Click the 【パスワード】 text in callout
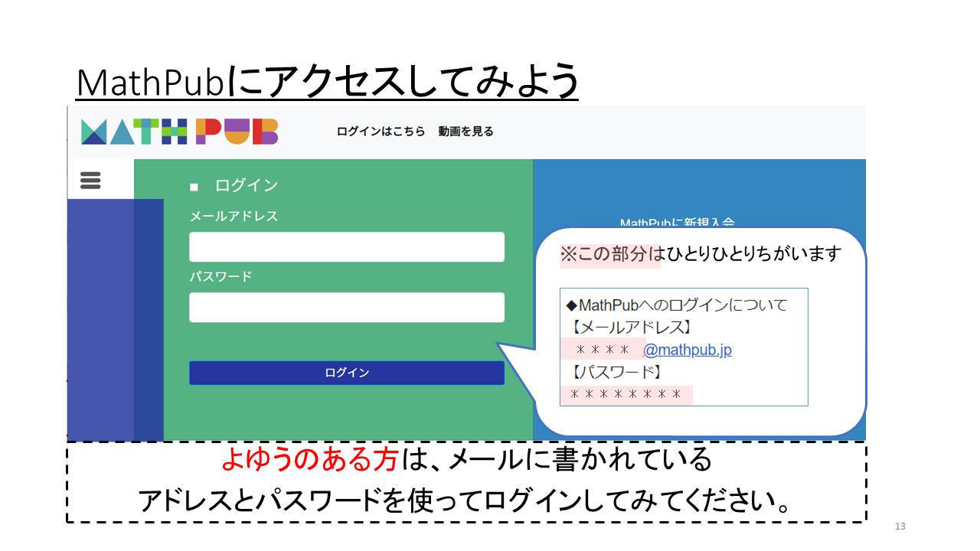 pos(617,373)
